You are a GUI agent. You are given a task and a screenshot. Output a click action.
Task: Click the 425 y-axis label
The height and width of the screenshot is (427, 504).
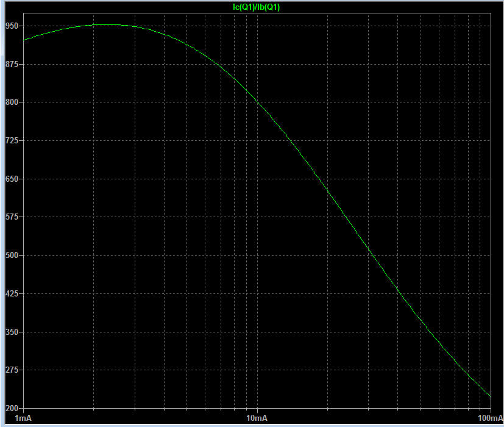pos(12,293)
